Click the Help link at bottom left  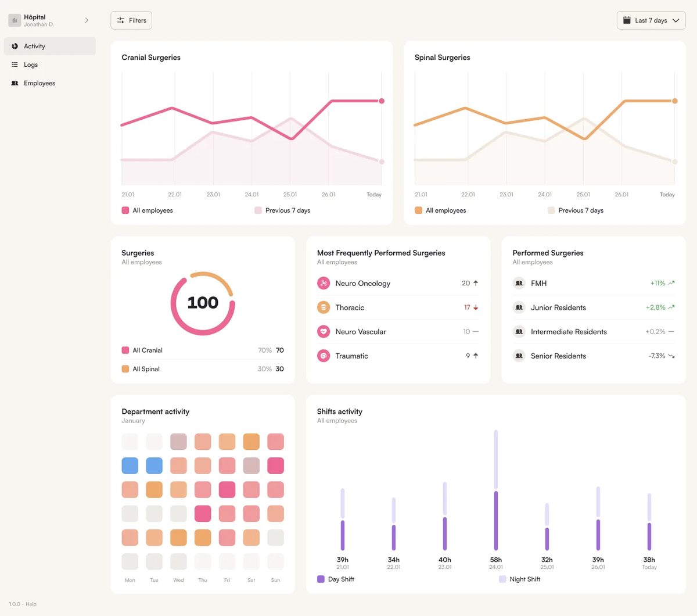pyautogui.click(x=31, y=604)
